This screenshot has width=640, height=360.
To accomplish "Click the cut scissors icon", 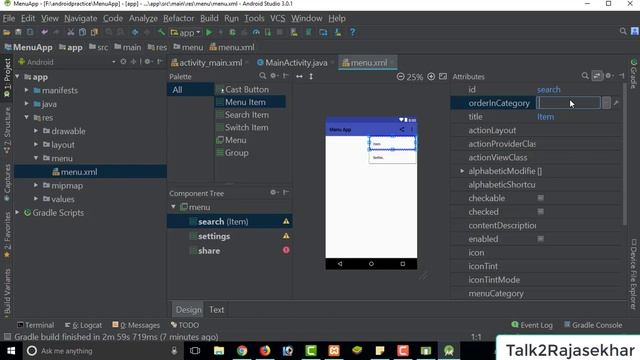I will coord(71,32).
